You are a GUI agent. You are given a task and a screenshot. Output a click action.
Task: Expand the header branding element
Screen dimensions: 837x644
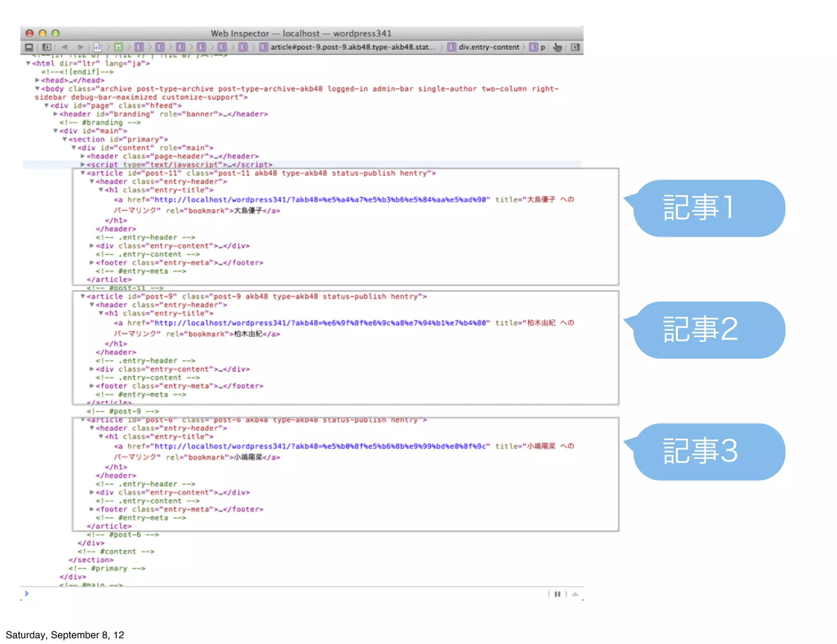tap(56, 114)
